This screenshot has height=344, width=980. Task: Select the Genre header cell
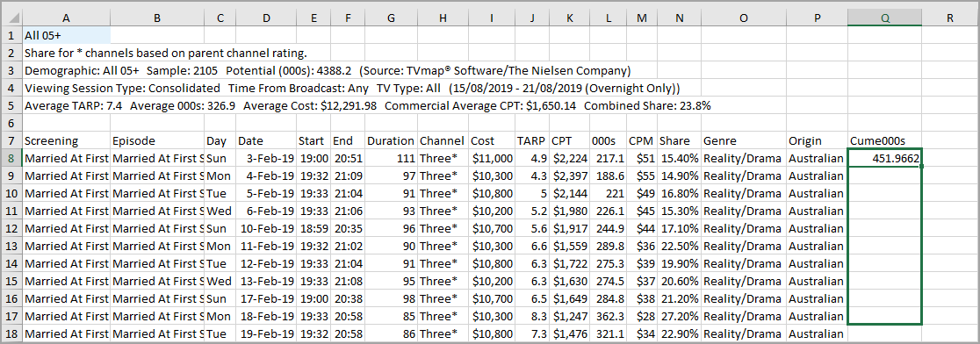[x=744, y=140]
